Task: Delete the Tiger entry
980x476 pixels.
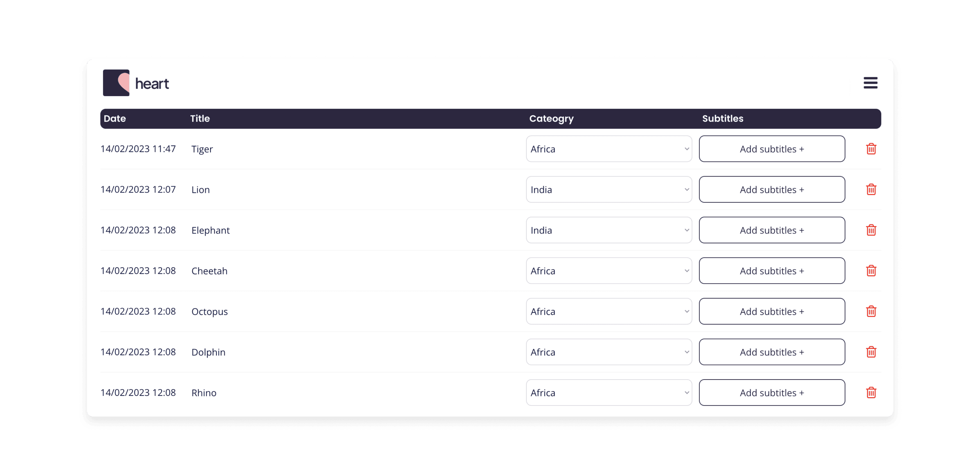Action: point(871,149)
